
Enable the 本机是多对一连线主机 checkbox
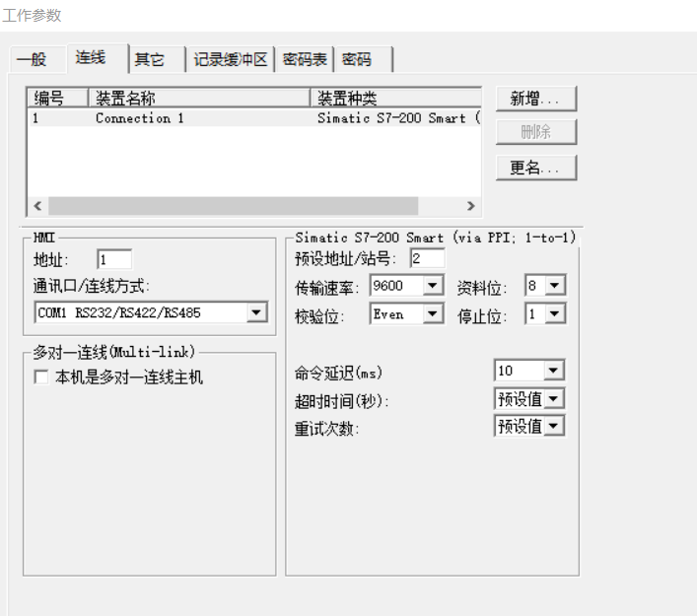pyautogui.click(x=40, y=376)
